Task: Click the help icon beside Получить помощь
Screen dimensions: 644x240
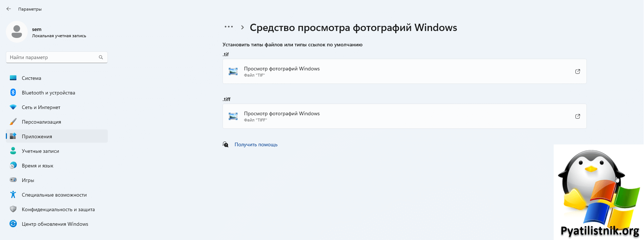Action: tap(226, 144)
